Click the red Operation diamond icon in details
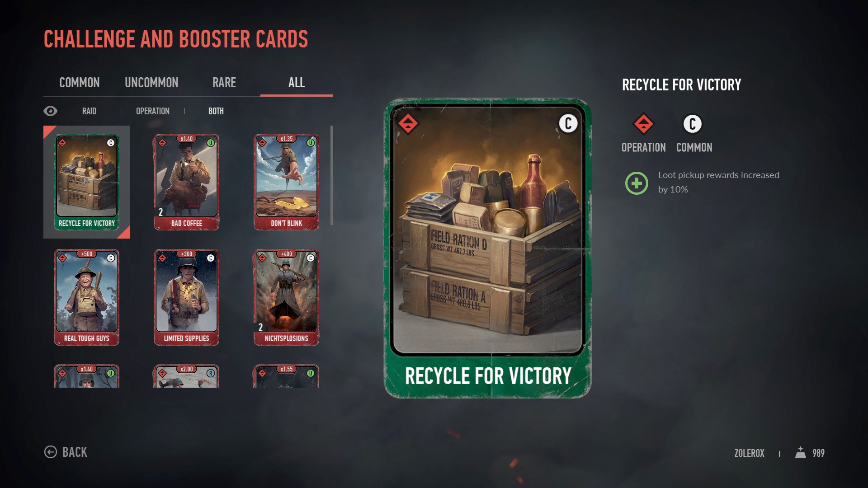868x488 pixels. 643,124
